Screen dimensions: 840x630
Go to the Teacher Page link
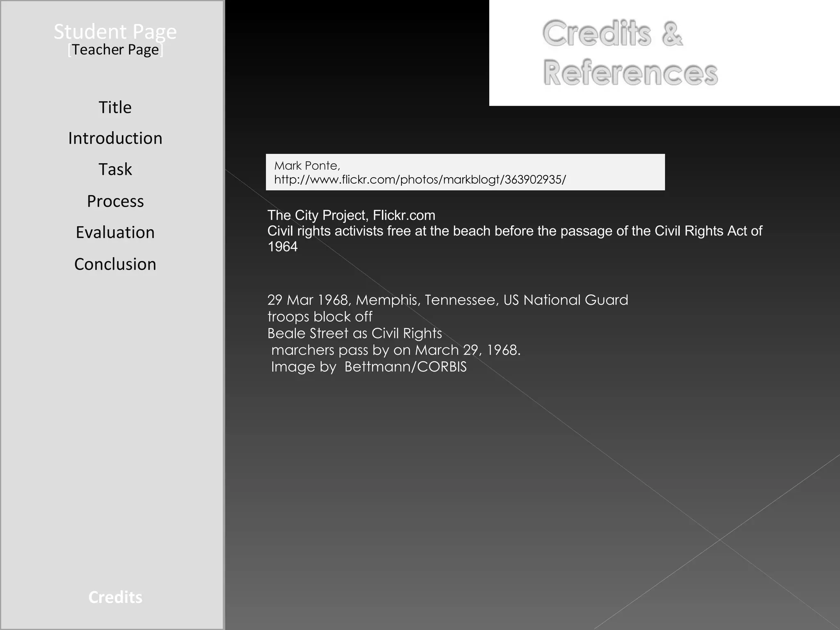pyautogui.click(x=115, y=50)
